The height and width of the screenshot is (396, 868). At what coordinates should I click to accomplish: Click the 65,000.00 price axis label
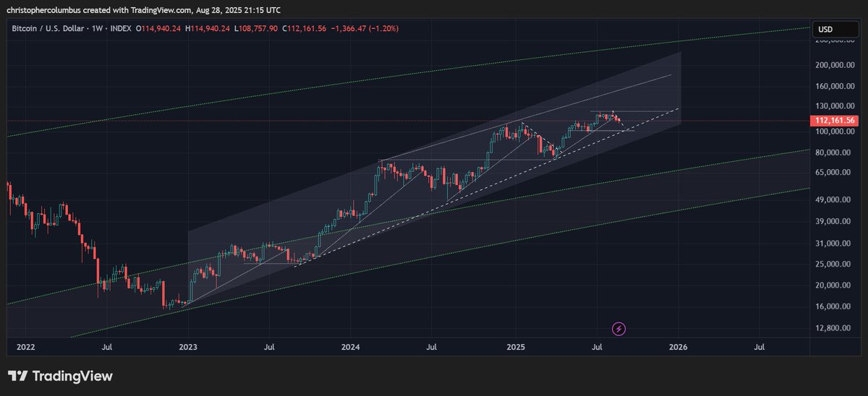[x=834, y=173]
